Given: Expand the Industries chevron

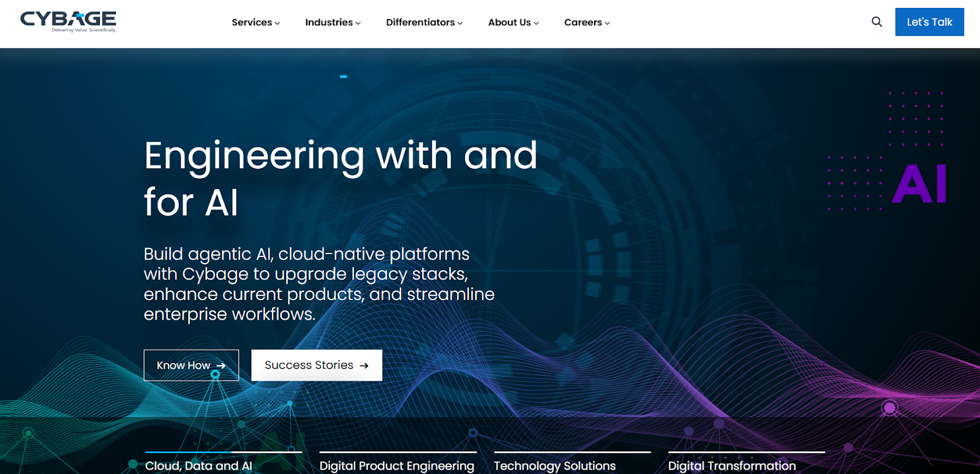Looking at the screenshot, I should pos(358,23).
